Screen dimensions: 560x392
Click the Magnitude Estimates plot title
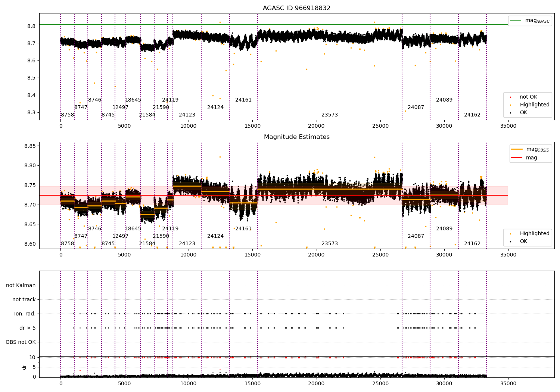click(296, 137)
